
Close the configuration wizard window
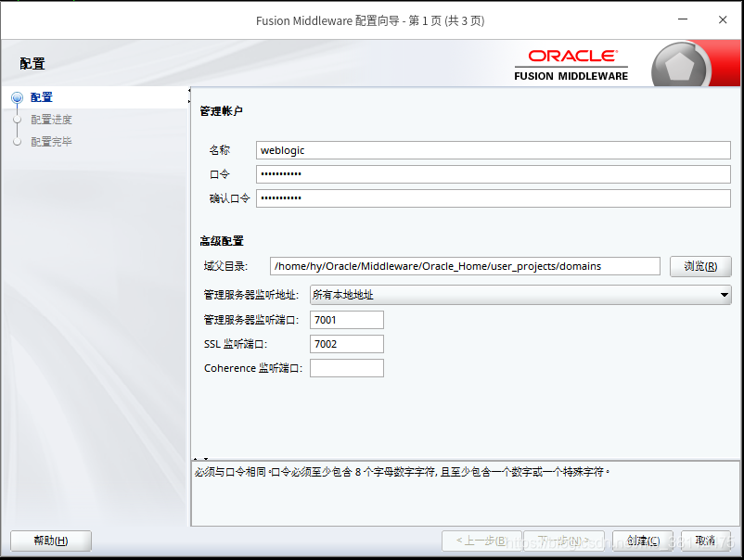(722, 19)
